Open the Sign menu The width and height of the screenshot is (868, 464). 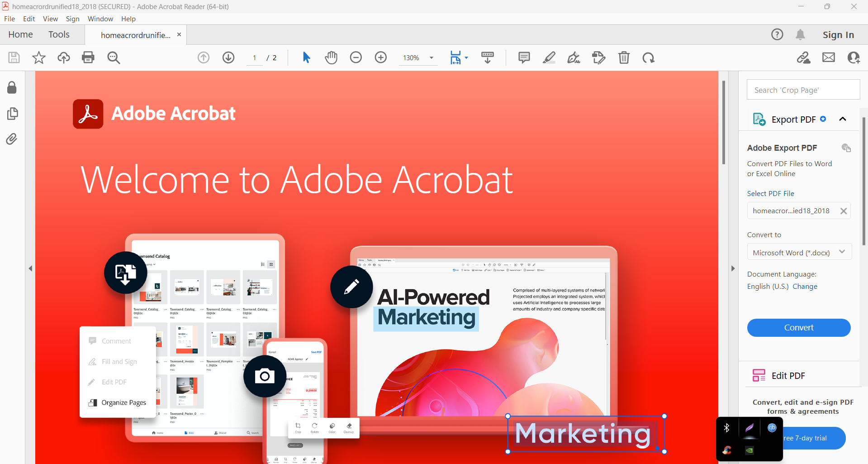(x=72, y=19)
